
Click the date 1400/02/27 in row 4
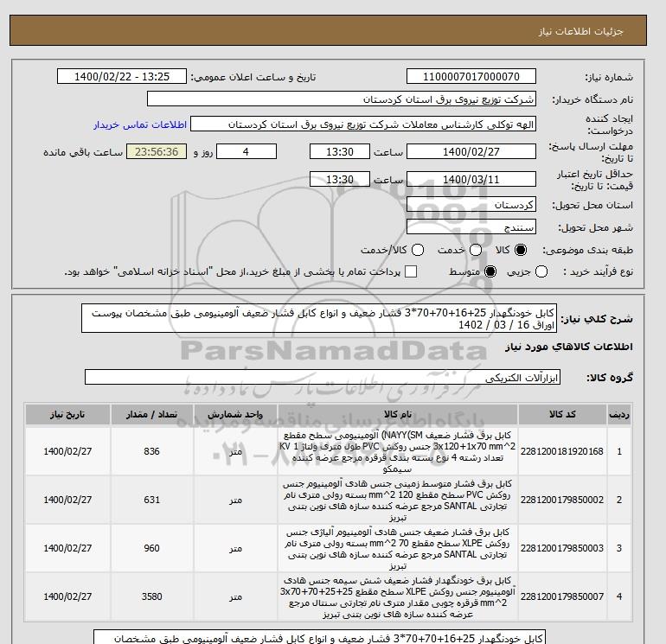(67, 596)
